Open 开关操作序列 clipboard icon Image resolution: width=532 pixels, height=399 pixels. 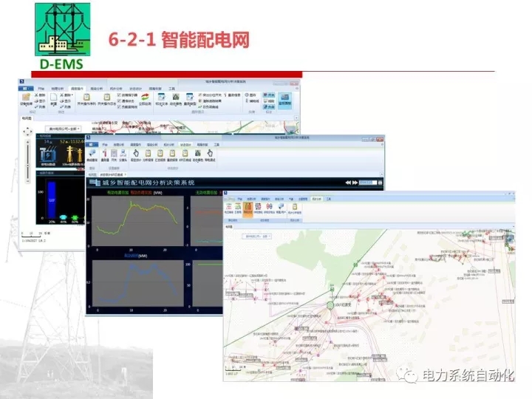86,99
